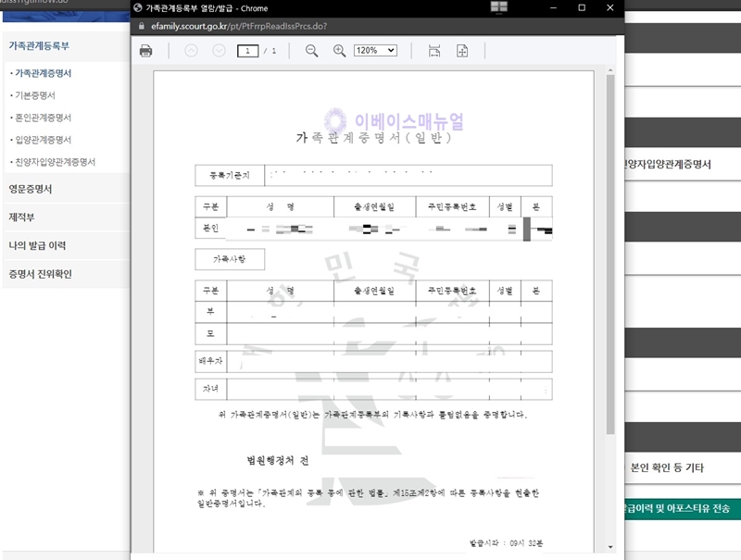
Task: Click the 자녀 row label
Action: click(211, 389)
